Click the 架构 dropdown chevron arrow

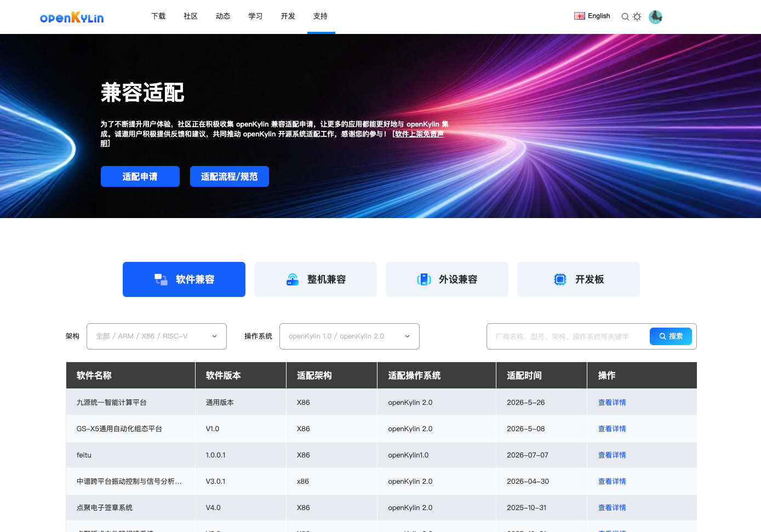coord(215,336)
